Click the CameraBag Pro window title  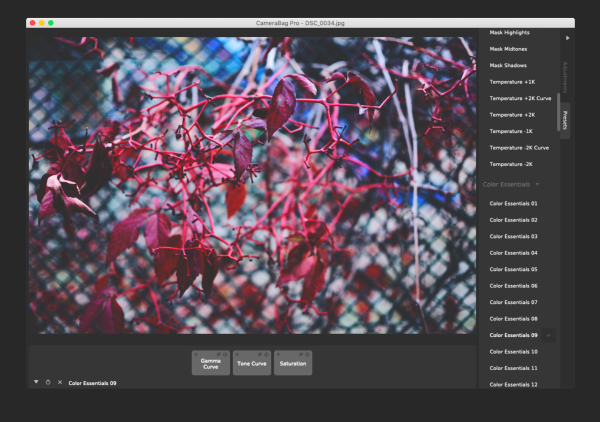(300, 23)
